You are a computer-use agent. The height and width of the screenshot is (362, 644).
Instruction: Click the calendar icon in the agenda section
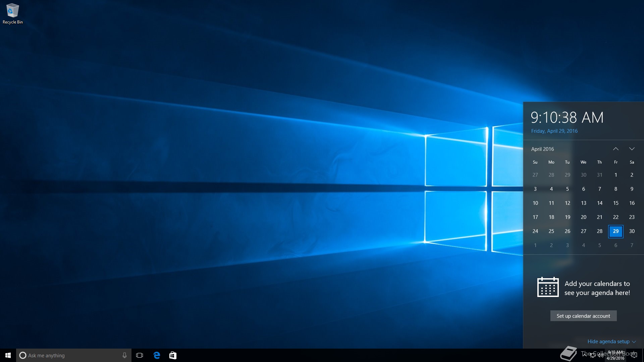548,287
